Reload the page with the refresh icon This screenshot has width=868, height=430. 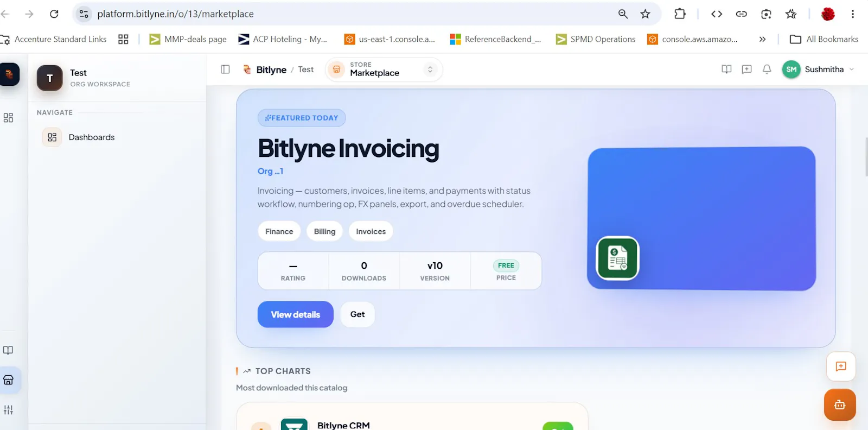tap(54, 14)
